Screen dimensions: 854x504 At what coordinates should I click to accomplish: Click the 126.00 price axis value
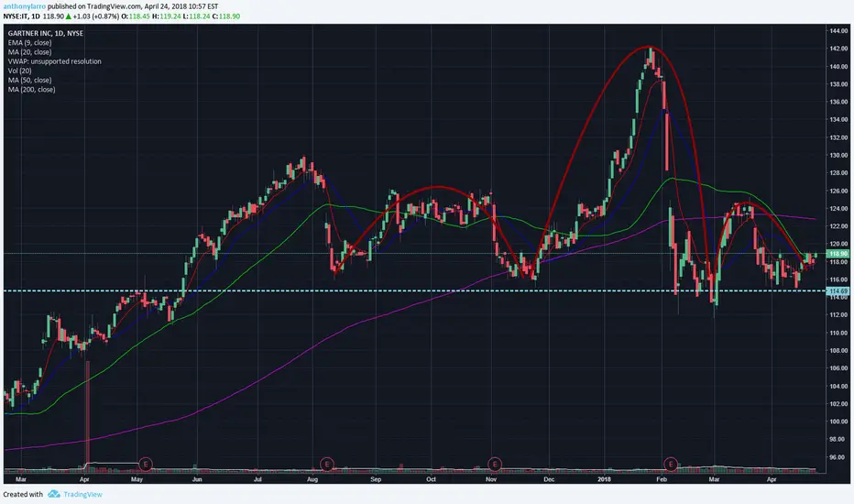[838, 191]
